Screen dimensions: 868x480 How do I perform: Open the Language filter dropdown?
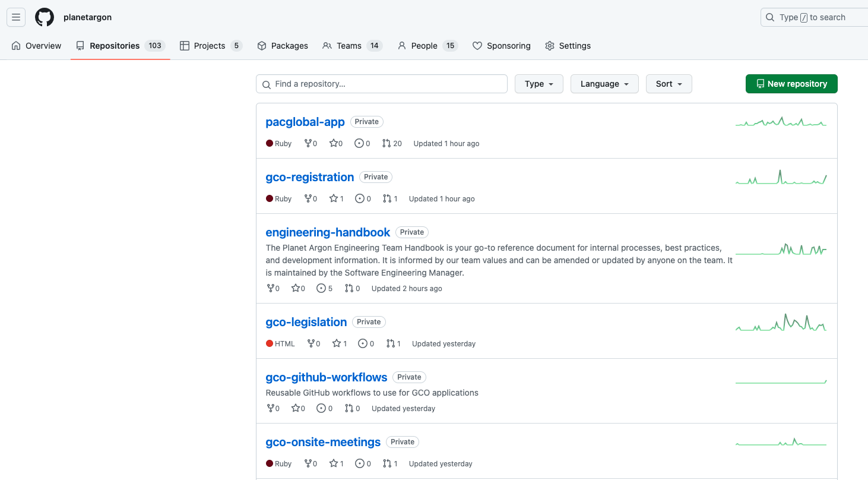[604, 84]
